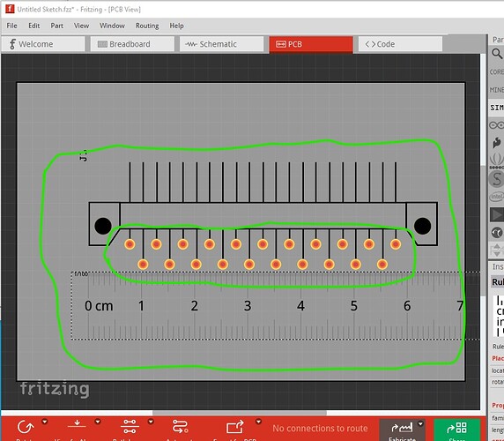The width and height of the screenshot is (504, 441).
Task: Run the Autoroute tool
Action: pyautogui.click(x=181, y=427)
